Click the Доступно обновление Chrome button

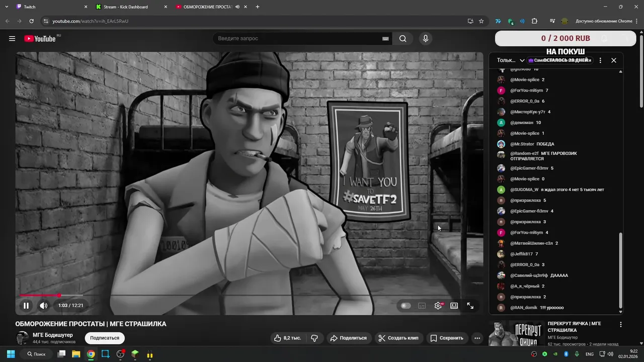pos(604,21)
